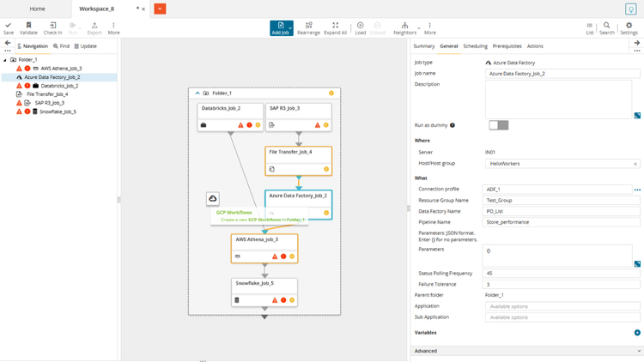644x362 pixels.
Task: Click the Save toolbar icon
Action: coord(9,28)
